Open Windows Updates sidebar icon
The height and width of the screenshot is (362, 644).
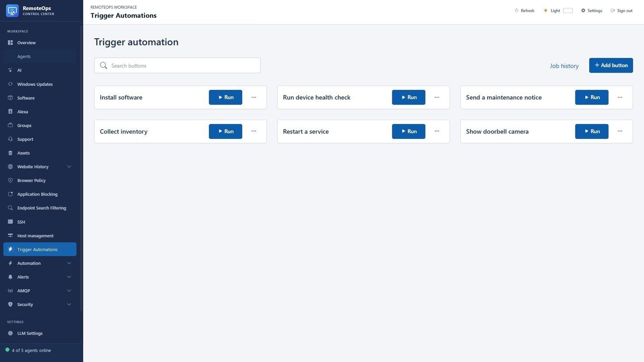pos(10,84)
